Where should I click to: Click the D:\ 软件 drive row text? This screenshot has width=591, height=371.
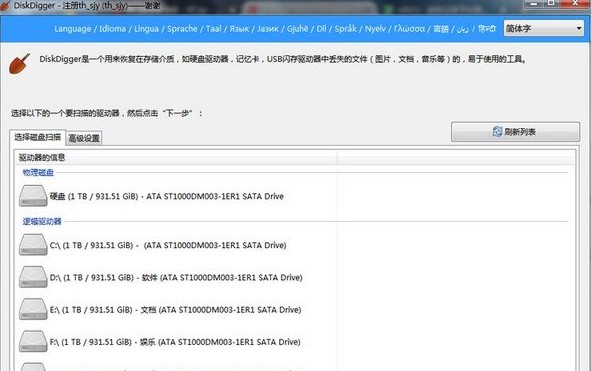[x=176, y=277]
